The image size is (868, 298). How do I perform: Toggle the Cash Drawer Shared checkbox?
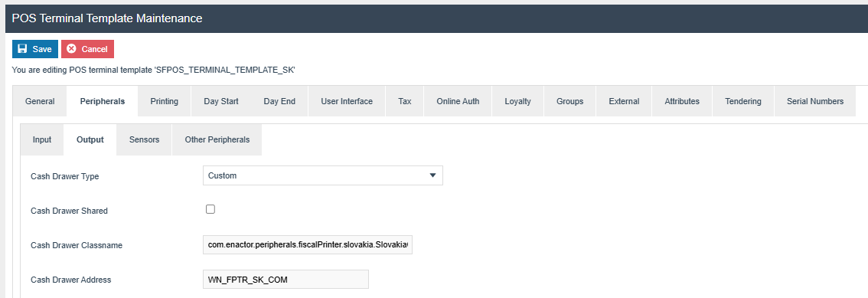[x=210, y=209]
